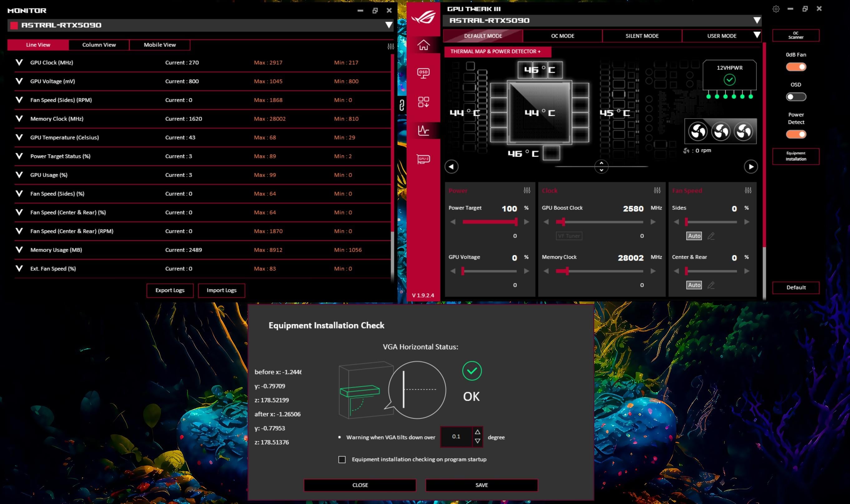This screenshot has width=850, height=504.
Task: Open the Home sidebar icon
Action: (x=423, y=45)
